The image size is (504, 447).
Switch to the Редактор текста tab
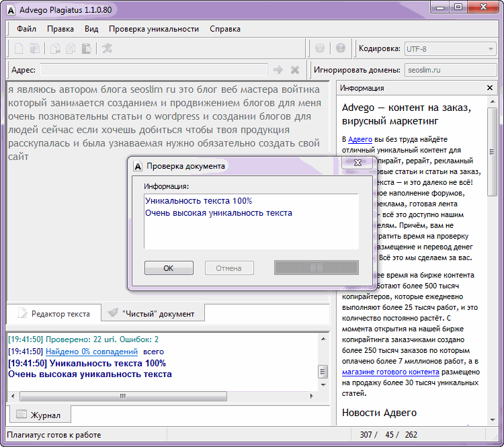[x=54, y=313]
